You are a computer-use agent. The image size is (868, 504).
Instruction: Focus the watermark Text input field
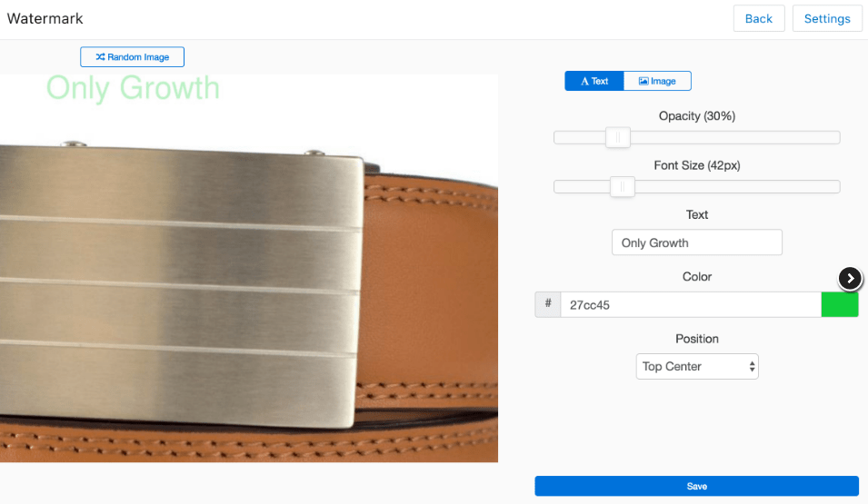(x=697, y=242)
